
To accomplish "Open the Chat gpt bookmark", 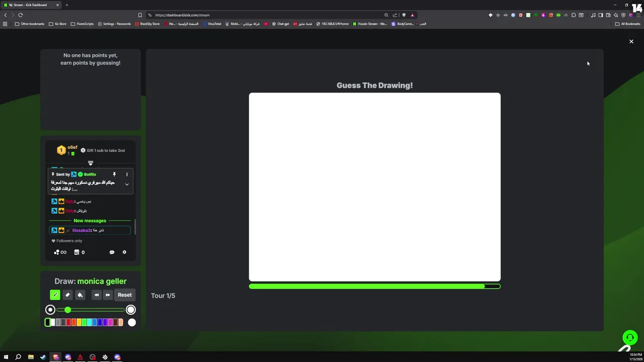I will coord(280,24).
